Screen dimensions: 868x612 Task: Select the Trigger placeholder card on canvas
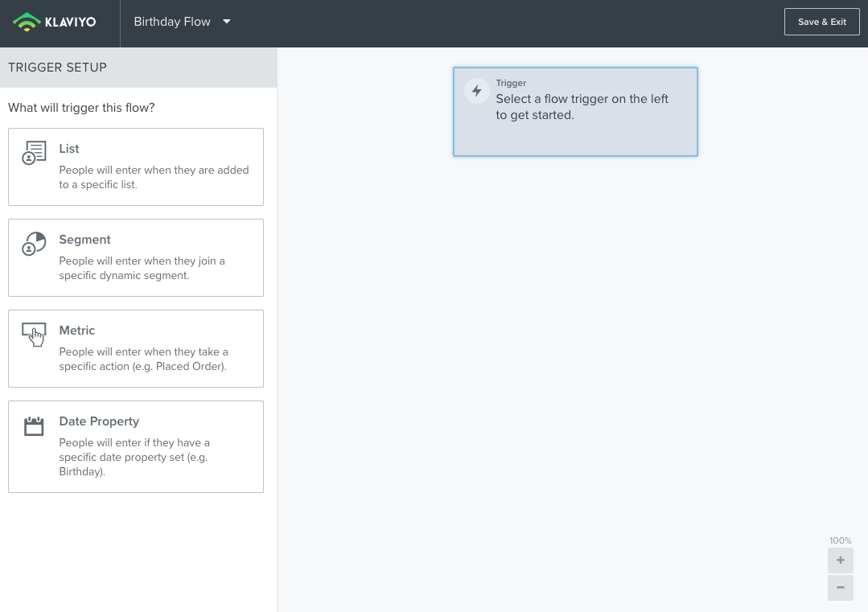tap(575, 112)
